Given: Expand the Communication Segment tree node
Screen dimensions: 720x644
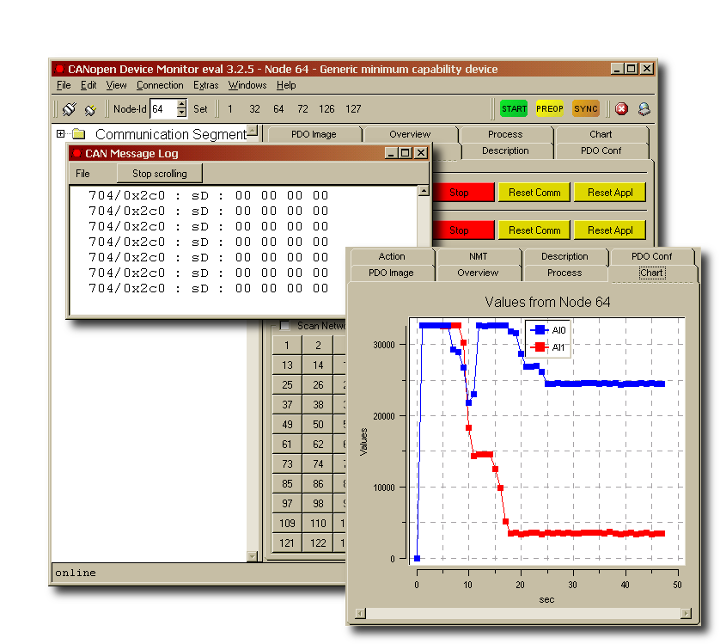Looking at the screenshot, I should tap(61, 134).
